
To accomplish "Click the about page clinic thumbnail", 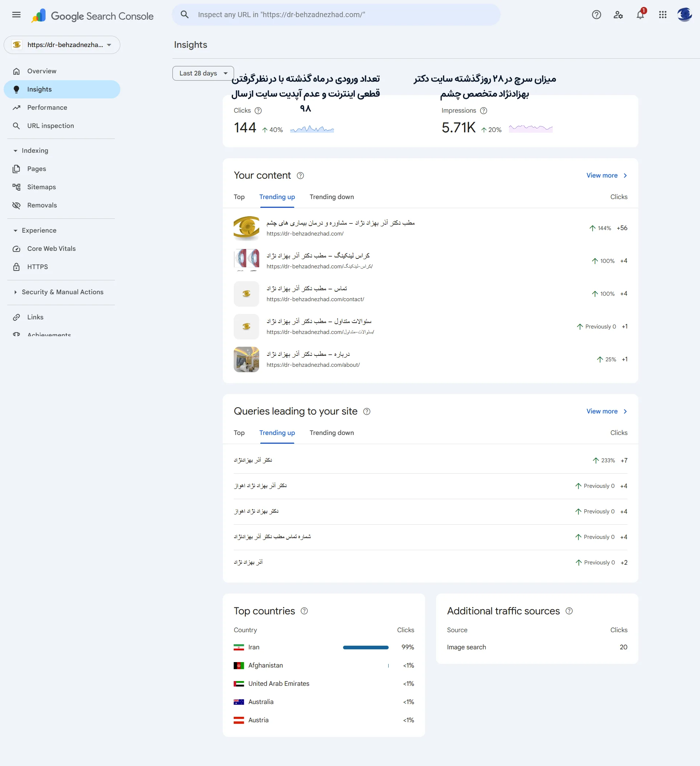I will pos(246,360).
